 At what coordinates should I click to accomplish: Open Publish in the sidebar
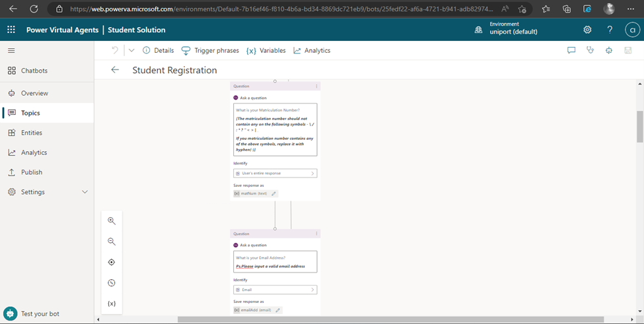[x=47, y=172]
